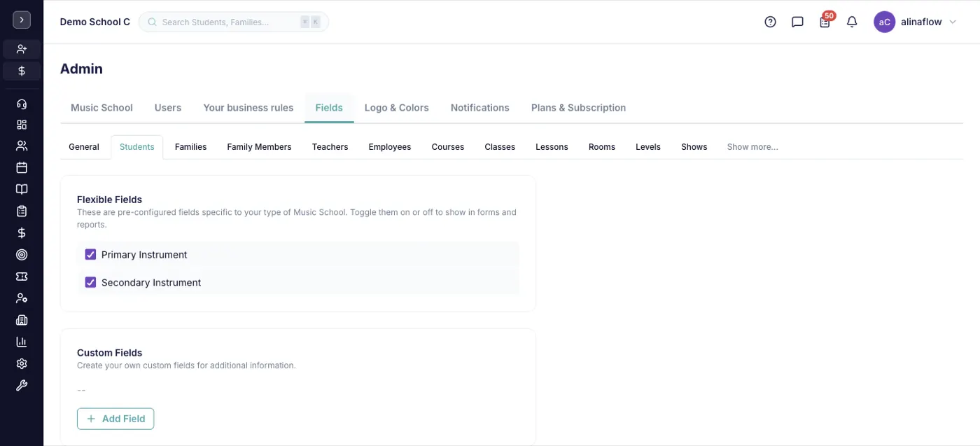Select the Levels sub-tab

coord(648,147)
